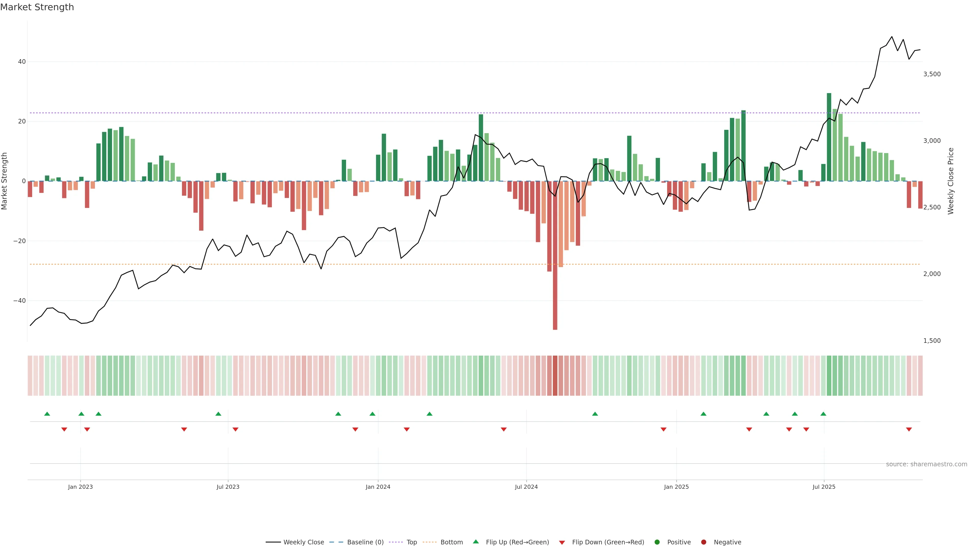Click the Market Strength chart title

click(37, 7)
